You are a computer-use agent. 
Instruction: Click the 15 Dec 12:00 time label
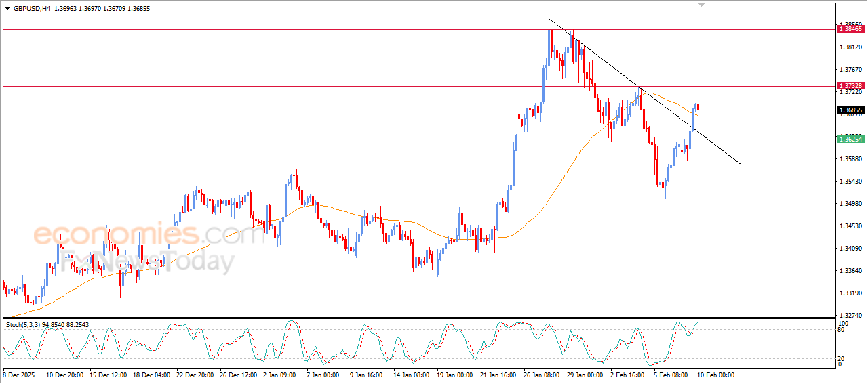(108, 375)
